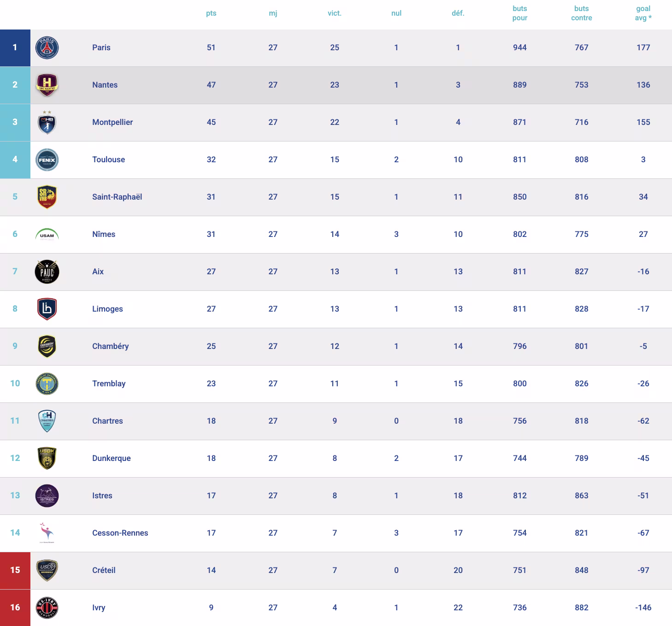Click the Saint-Raphaël SRVHB badge
Viewport: 672px width, 626px height.
click(x=47, y=197)
